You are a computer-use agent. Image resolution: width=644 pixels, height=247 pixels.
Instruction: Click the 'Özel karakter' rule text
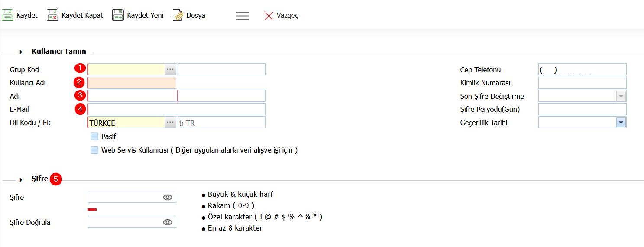point(265,217)
